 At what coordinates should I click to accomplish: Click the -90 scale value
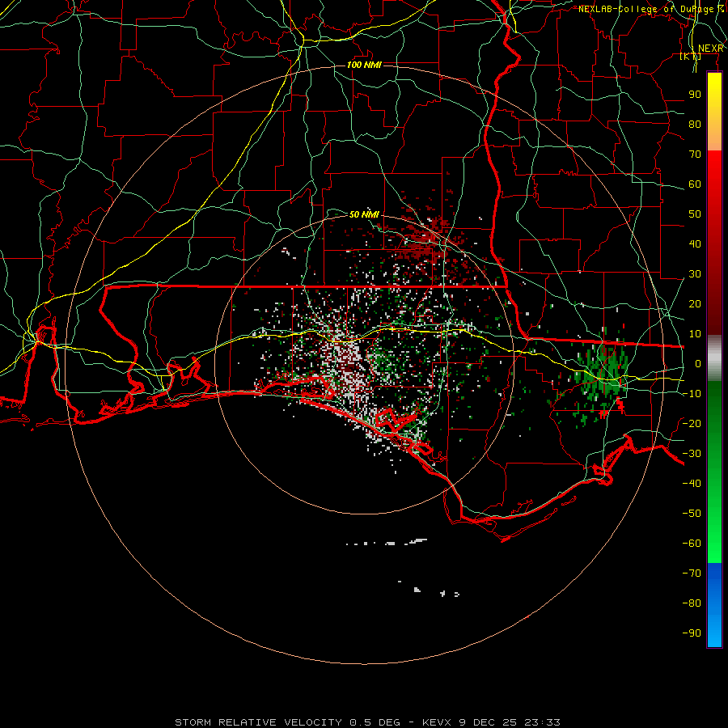pyautogui.click(x=692, y=633)
